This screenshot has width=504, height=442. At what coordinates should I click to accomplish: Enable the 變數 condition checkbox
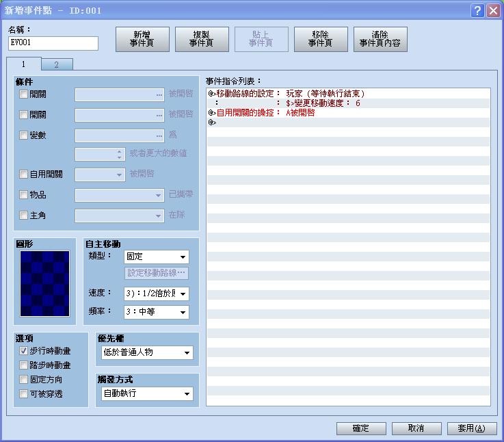click(23, 135)
